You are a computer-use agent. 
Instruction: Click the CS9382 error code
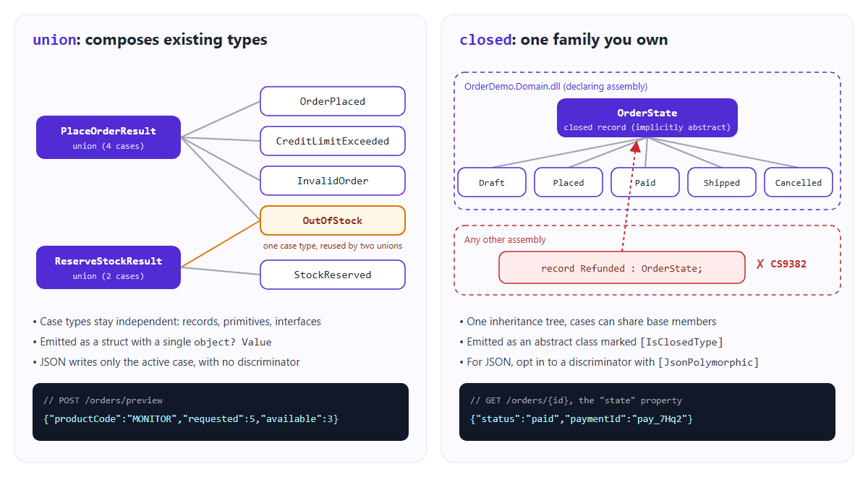(788, 264)
